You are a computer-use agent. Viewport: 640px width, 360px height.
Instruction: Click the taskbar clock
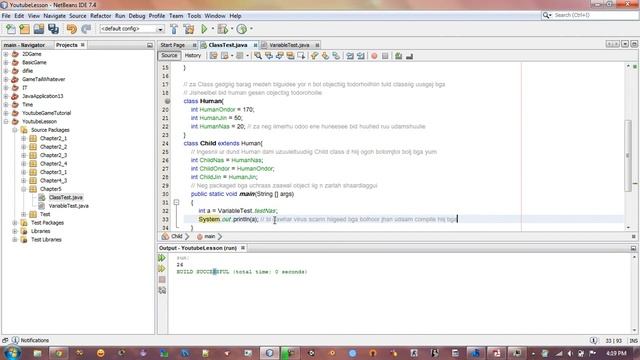616,353
